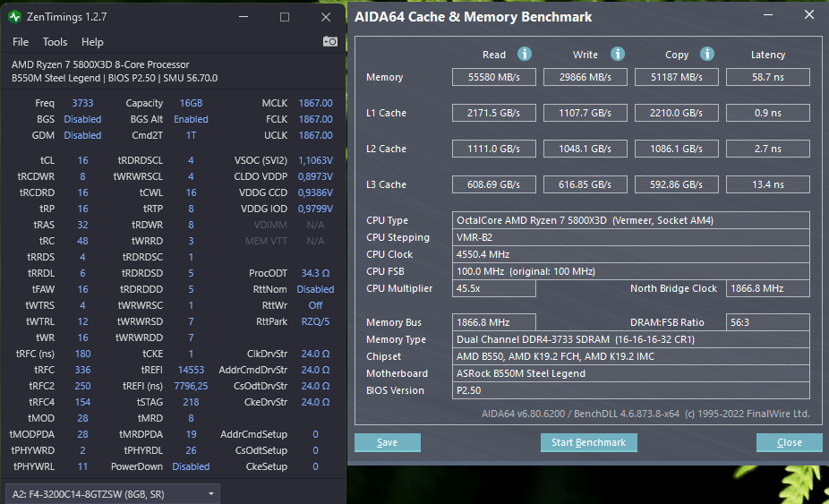This screenshot has height=504, width=829.
Task: Click the L2 Cache Latency field 2.7 ns
Action: click(767, 149)
